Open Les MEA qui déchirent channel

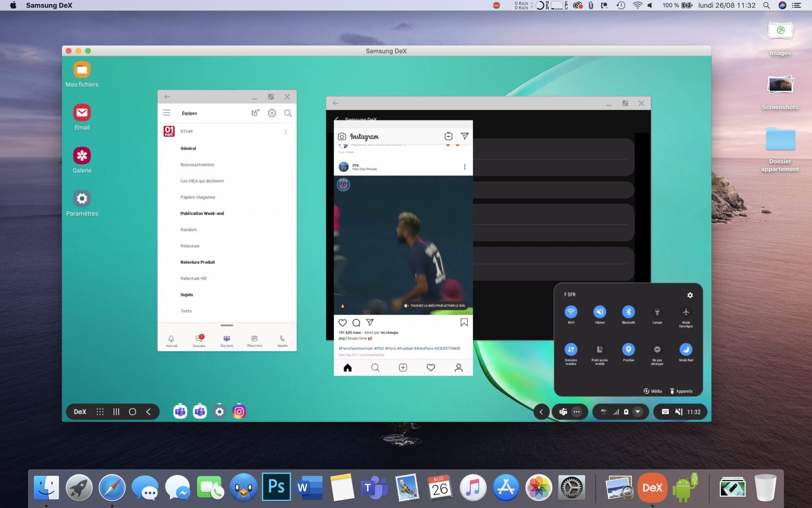click(202, 181)
